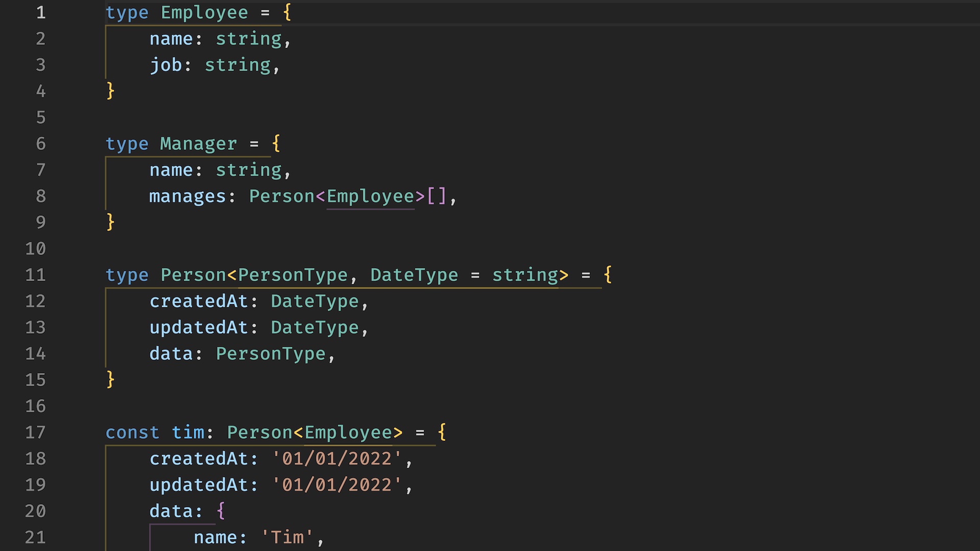Click the closing brace on line 15
Image resolution: width=980 pixels, height=551 pixels.
[110, 380]
